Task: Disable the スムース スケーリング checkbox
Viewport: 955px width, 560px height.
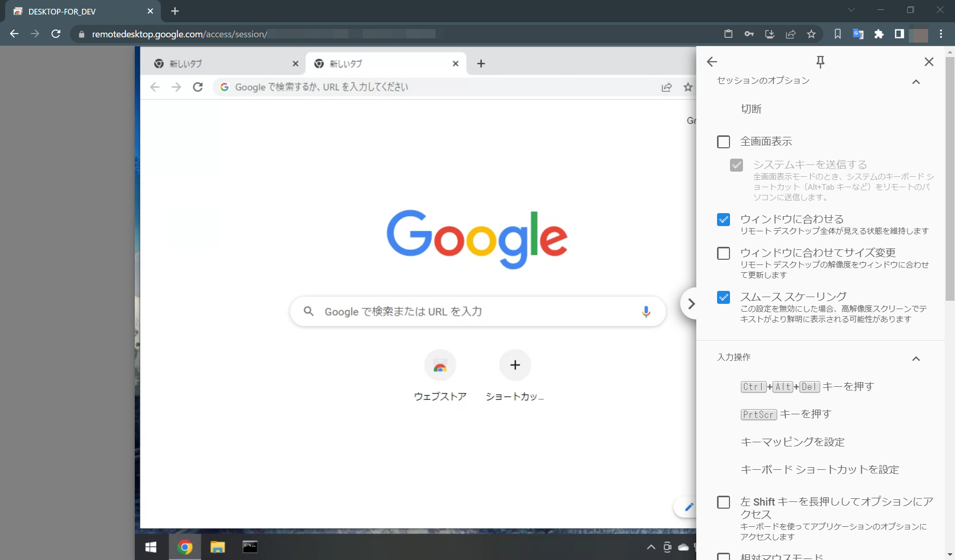Action: coord(723,297)
